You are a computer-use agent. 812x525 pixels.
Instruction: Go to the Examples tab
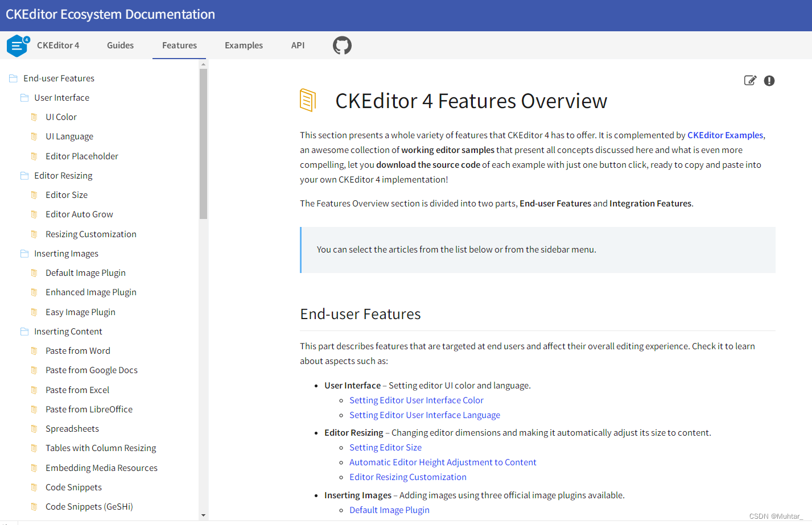pos(244,46)
